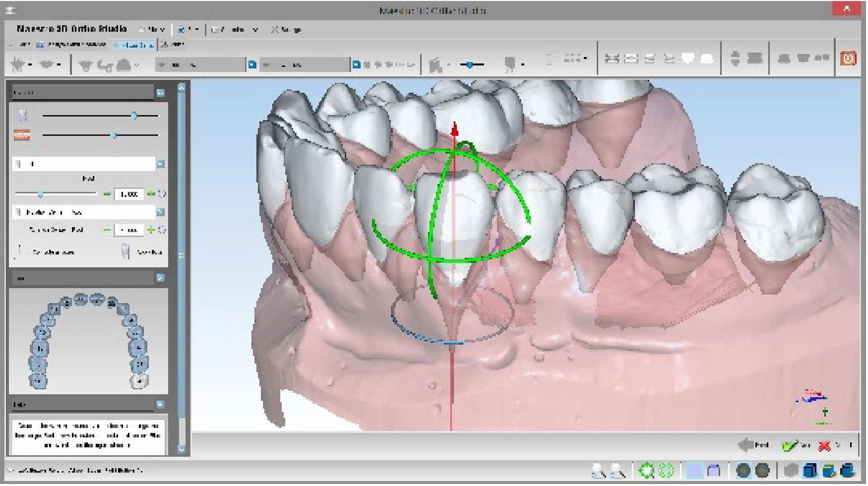The image size is (868, 486).
Task: Open the blue icon menu between View and Windows
Action: coord(188,29)
